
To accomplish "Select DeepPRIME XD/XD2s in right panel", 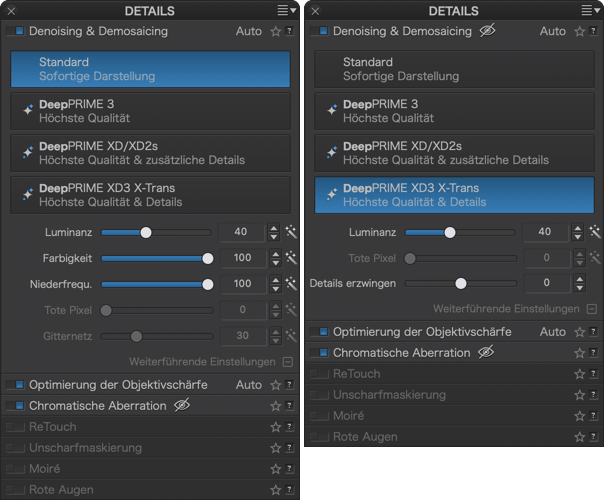I will click(x=455, y=153).
